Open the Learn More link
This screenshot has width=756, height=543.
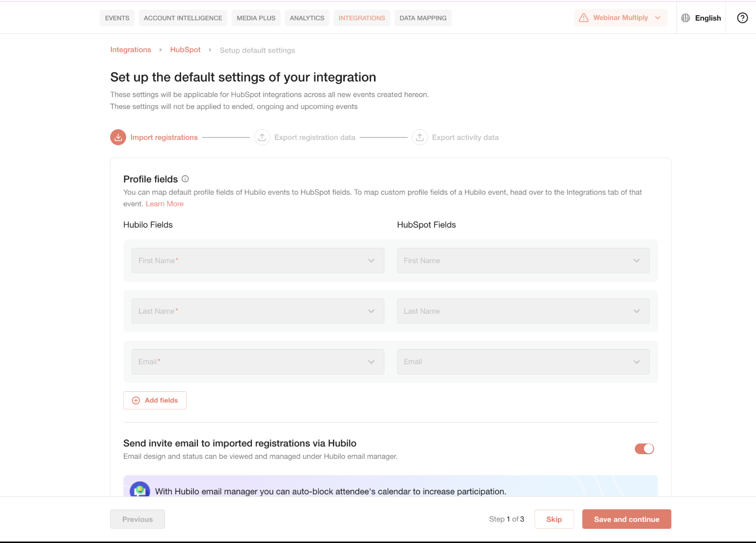click(x=164, y=204)
